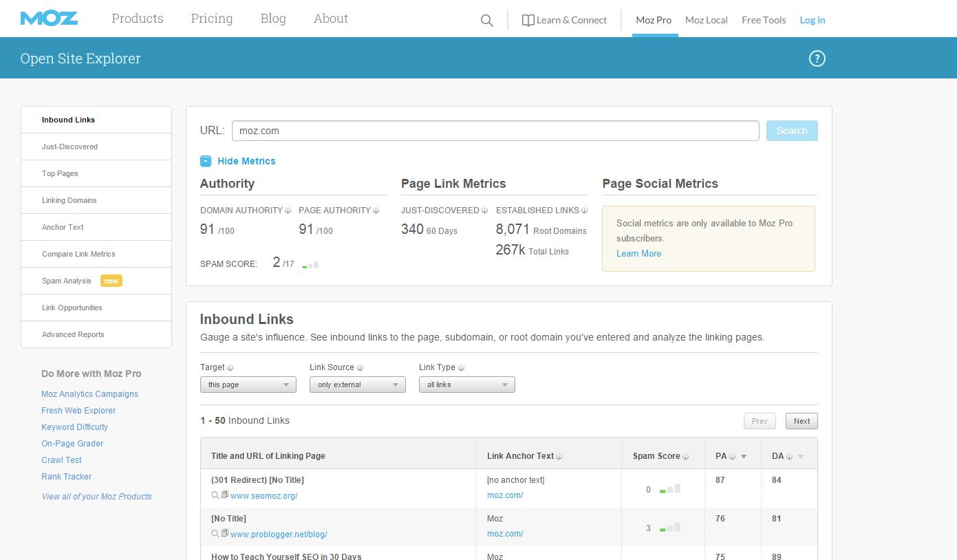Click info icon next to Target label
The height and width of the screenshot is (560, 957).
click(230, 367)
